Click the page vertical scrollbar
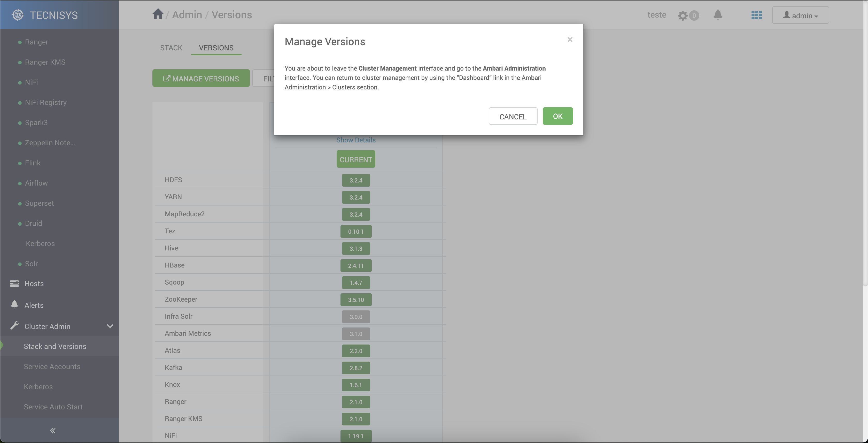Image resolution: width=868 pixels, height=443 pixels. 865,143
